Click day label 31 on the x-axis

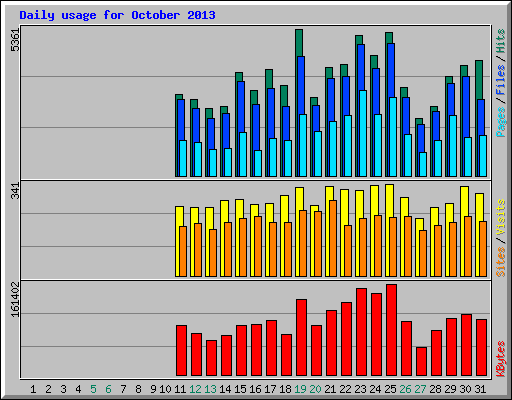[480, 389]
